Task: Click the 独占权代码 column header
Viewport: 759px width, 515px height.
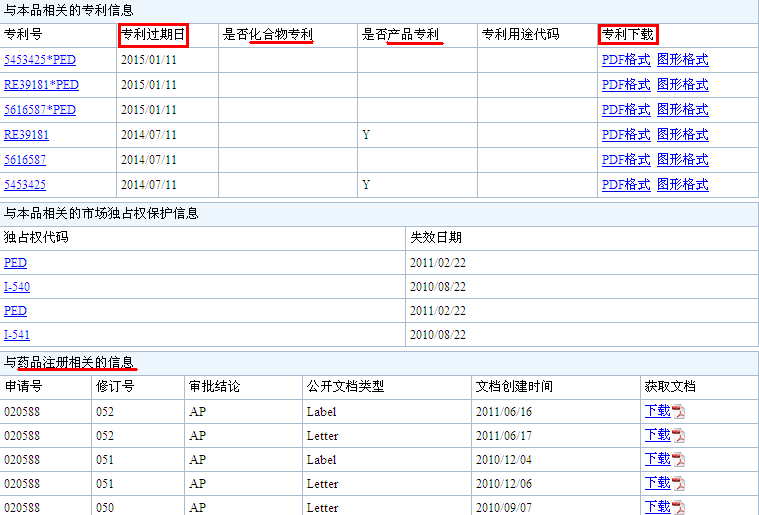Action: coord(36,238)
